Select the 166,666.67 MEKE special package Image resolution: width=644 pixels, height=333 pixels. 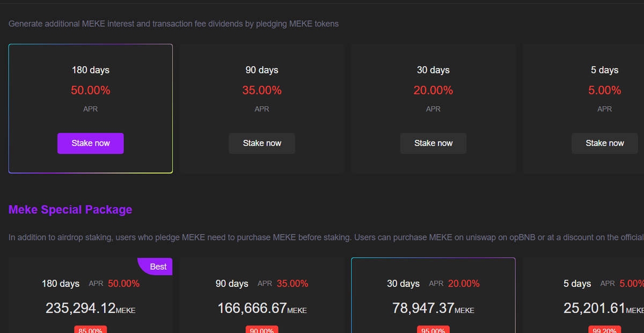click(x=262, y=295)
